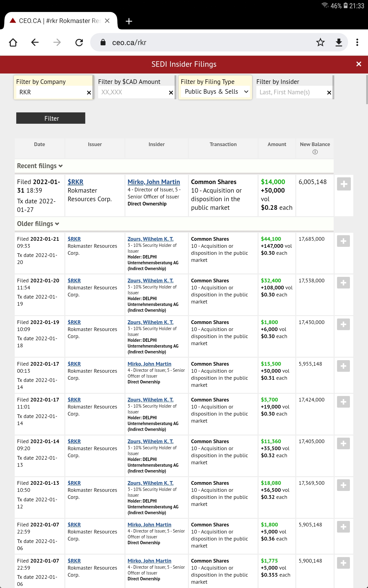Close the CEO.CA browser tab
The width and height of the screenshot is (368, 588).
[x=107, y=21]
